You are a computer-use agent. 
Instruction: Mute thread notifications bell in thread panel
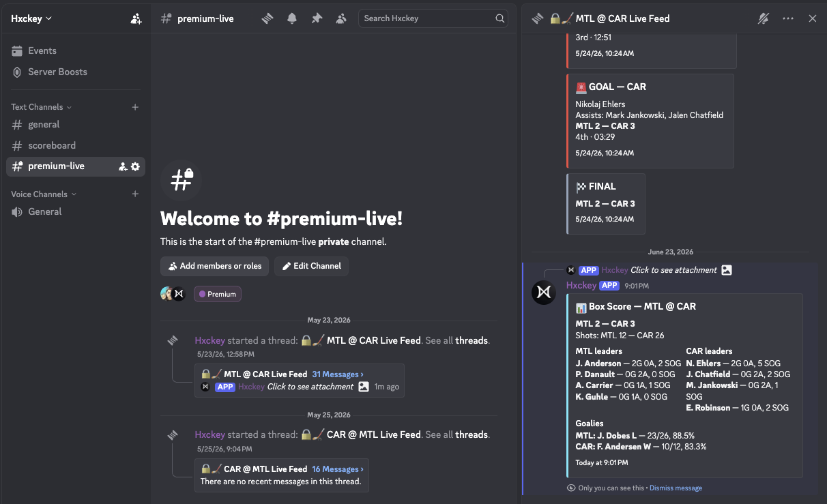(764, 18)
